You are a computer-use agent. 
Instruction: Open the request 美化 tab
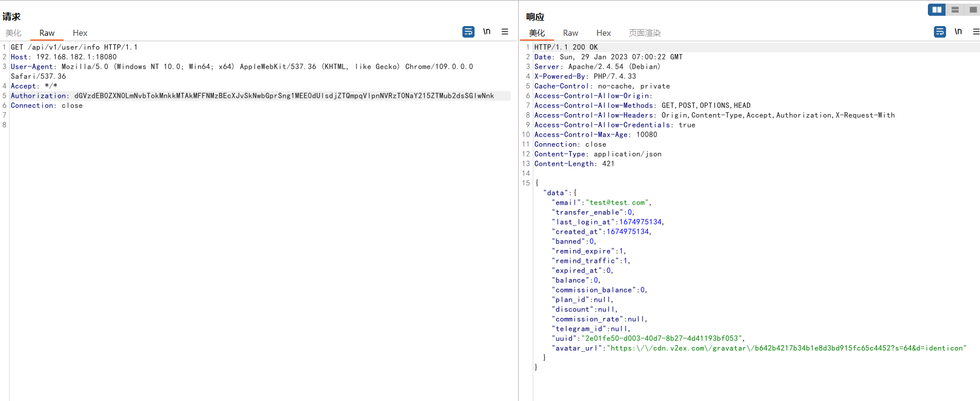click(13, 33)
